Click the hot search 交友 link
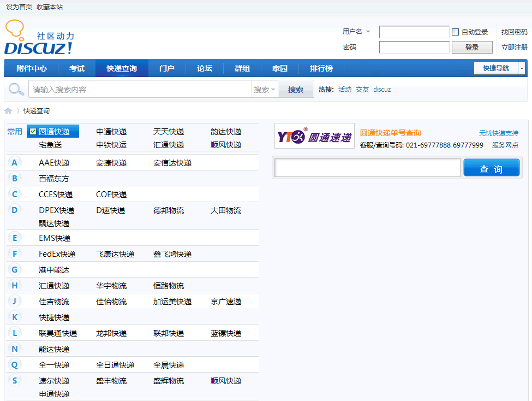The height and width of the screenshot is (401, 532). click(362, 90)
